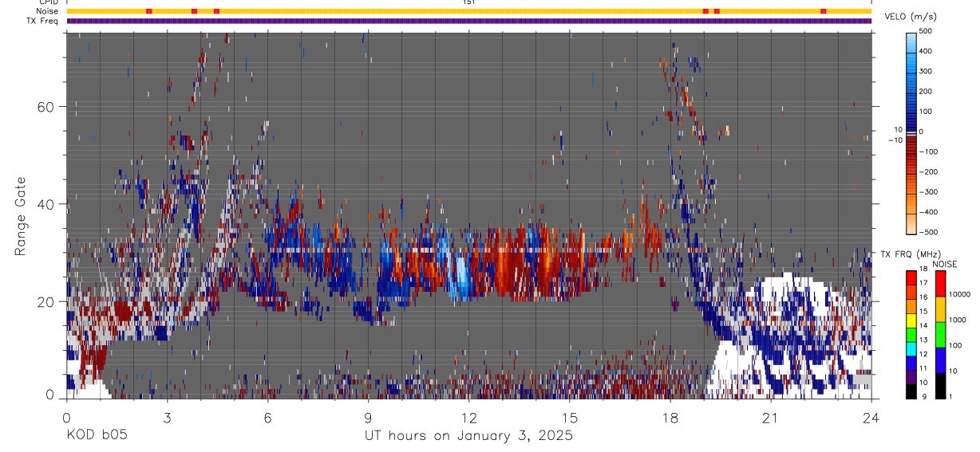Screen dimensions: 980x452
Task: Click the purple TX Freq strip above the plot
Action: pyautogui.click(x=469, y=21)
